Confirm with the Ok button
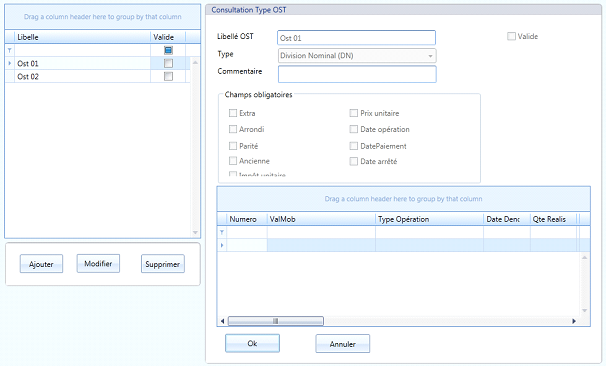Screen dimensions: 607x366 252,343
